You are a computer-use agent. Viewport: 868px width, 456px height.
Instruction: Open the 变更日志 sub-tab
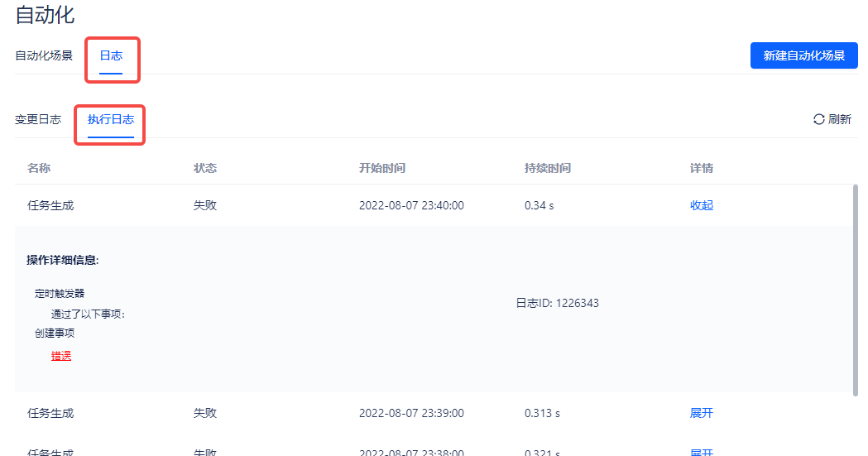click(38, 119)
